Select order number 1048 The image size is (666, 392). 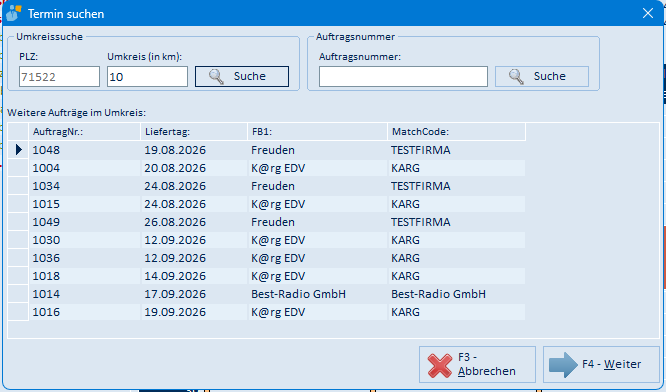point(46,150)
